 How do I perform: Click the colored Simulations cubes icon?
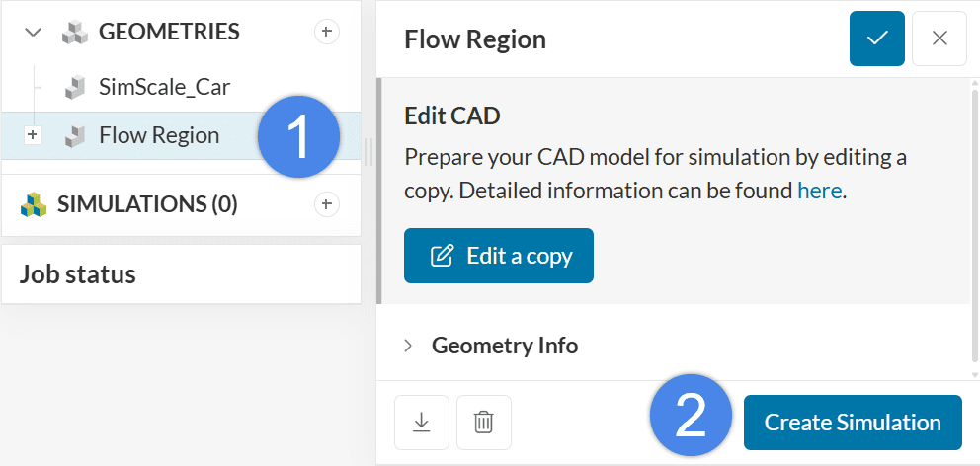coord(34,204)
